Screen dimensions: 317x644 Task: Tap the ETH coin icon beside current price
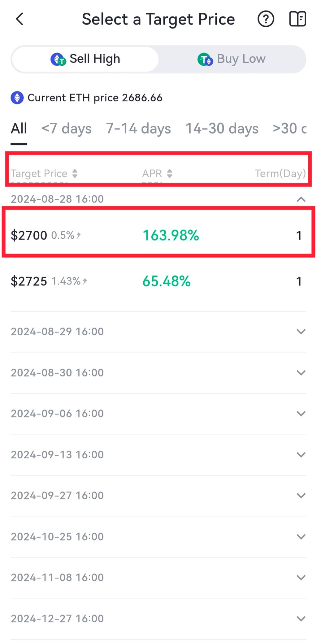pyautogui.click(x=17, y=98)
